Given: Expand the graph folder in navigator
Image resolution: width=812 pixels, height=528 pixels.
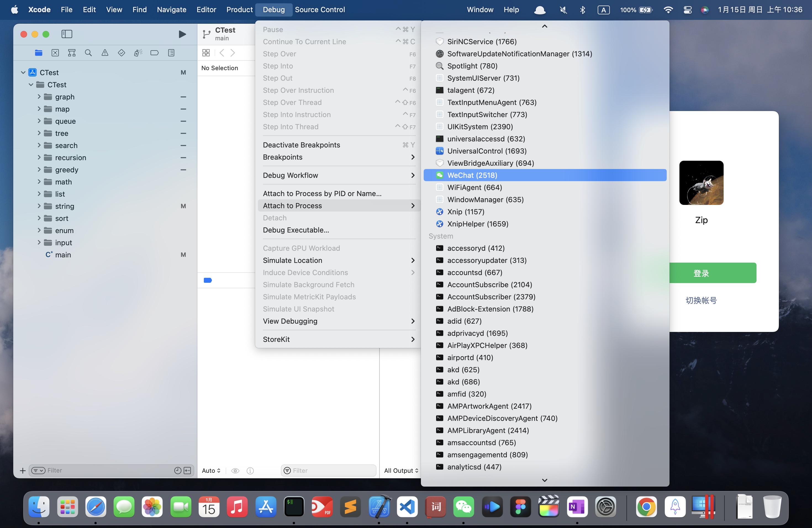Looking at the screenshot, I should pyautogui.click(x=38, y=96).
